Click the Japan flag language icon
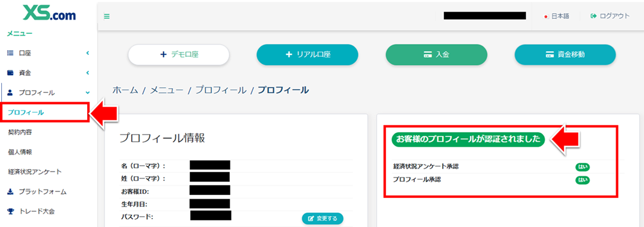Viewport: 644px width, 227px height. (546, 17)
